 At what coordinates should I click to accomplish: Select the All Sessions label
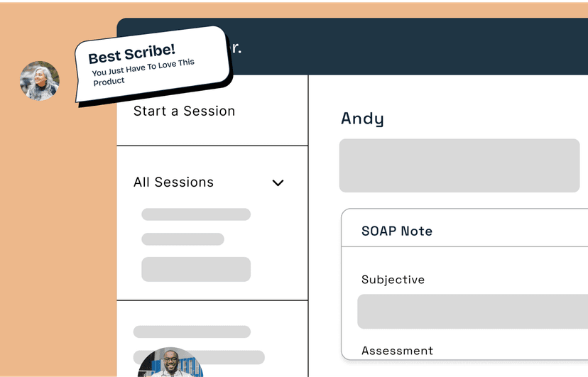173,182
